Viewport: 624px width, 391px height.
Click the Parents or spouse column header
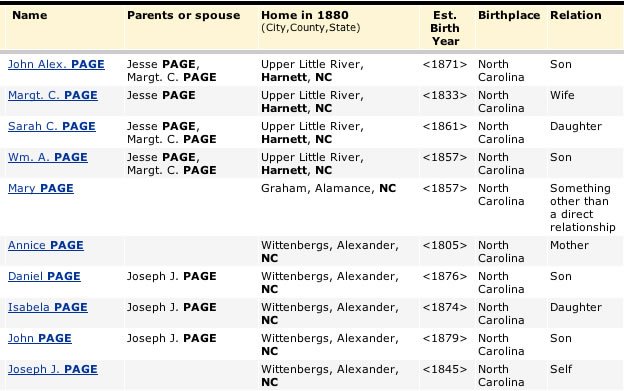183,15
